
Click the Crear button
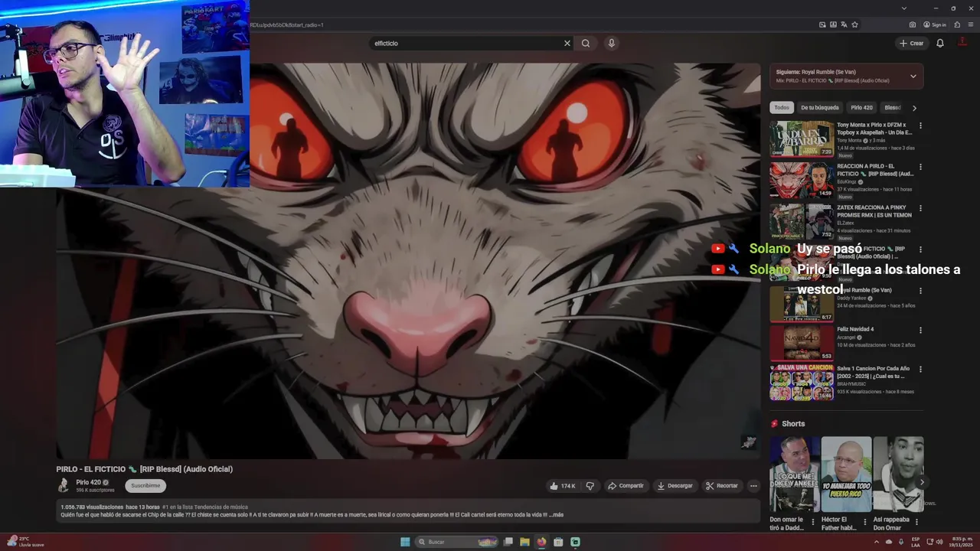click(x=912, y=43)
